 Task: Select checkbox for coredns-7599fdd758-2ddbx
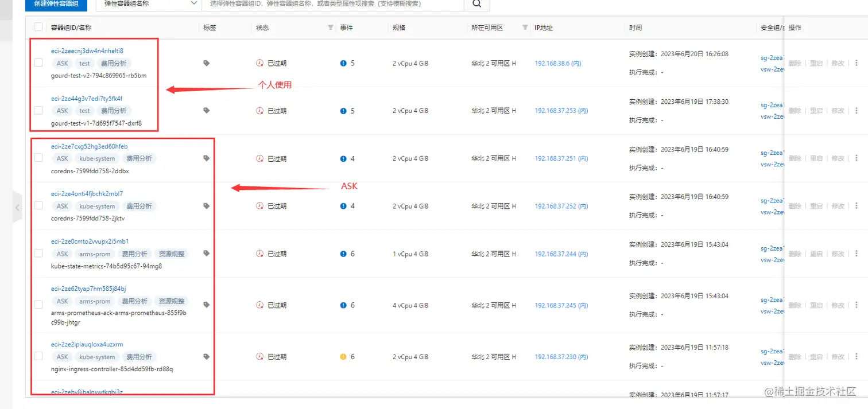click(x=38, y=158)
